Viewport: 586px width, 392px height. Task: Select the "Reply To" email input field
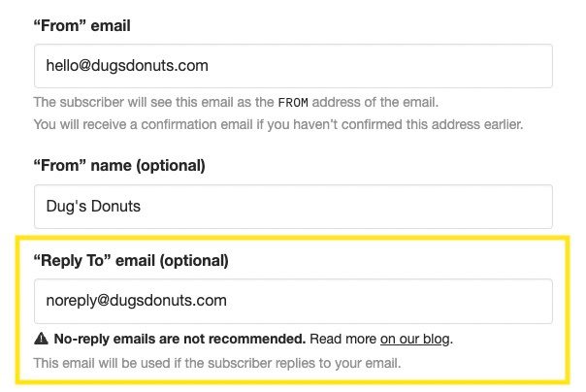[x=293, y=301]
